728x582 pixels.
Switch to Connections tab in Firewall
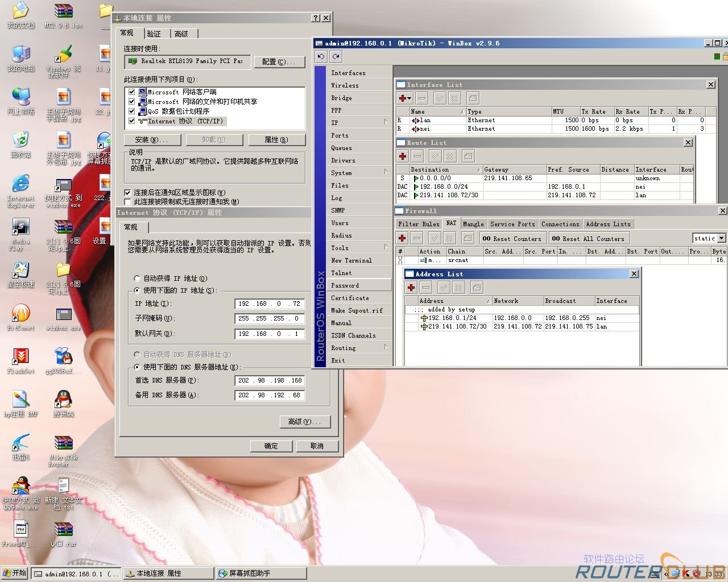[560, 224]
